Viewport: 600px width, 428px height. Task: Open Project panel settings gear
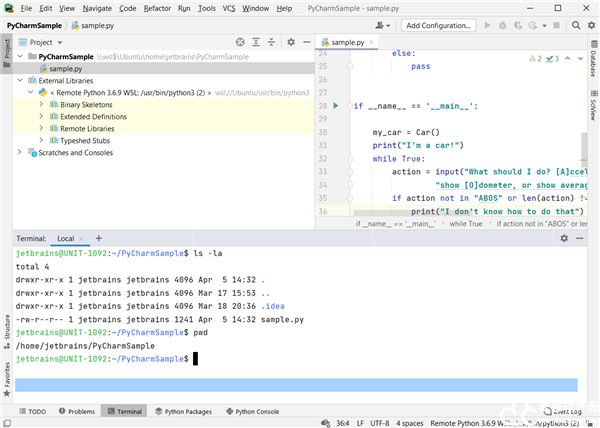pyautogui.click(x=291, y=42)
